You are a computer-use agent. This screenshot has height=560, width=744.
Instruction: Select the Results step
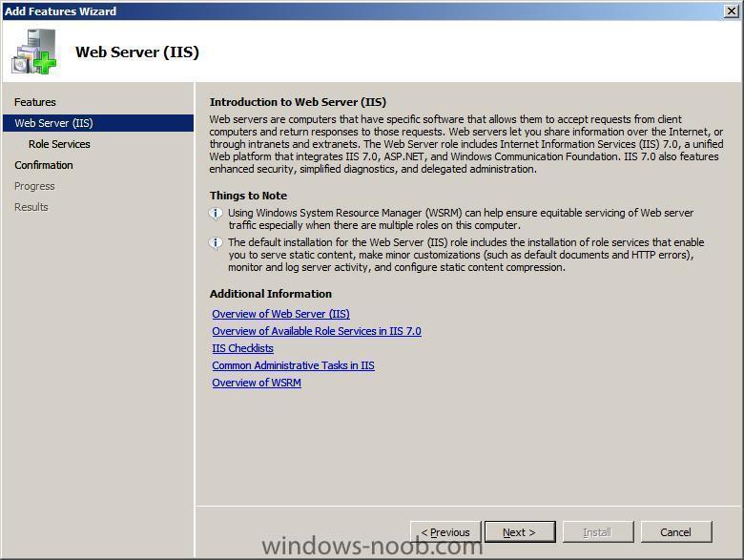[x=31, y=207]
